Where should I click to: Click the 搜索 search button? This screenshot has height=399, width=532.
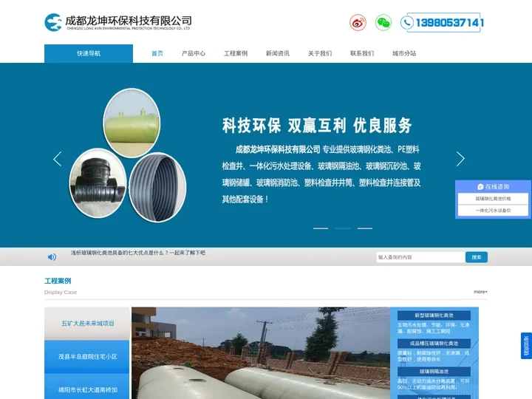click(477, 257)
